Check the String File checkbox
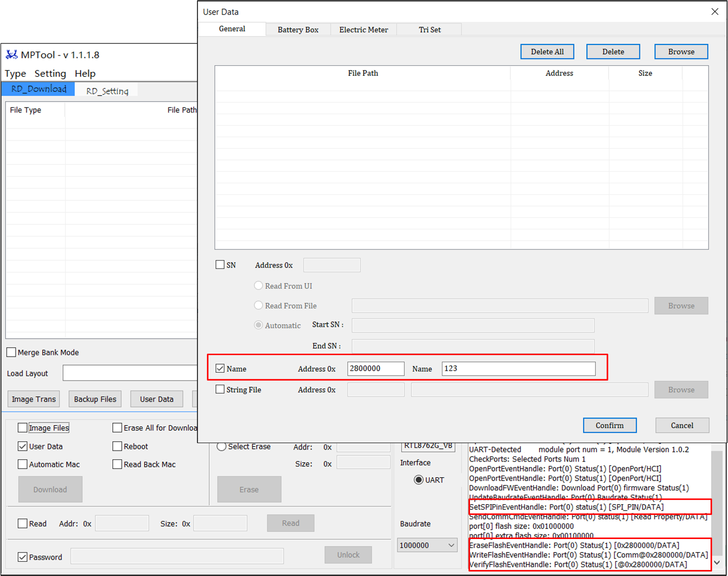This screenshot has height=576, width=728. [220, 390]
